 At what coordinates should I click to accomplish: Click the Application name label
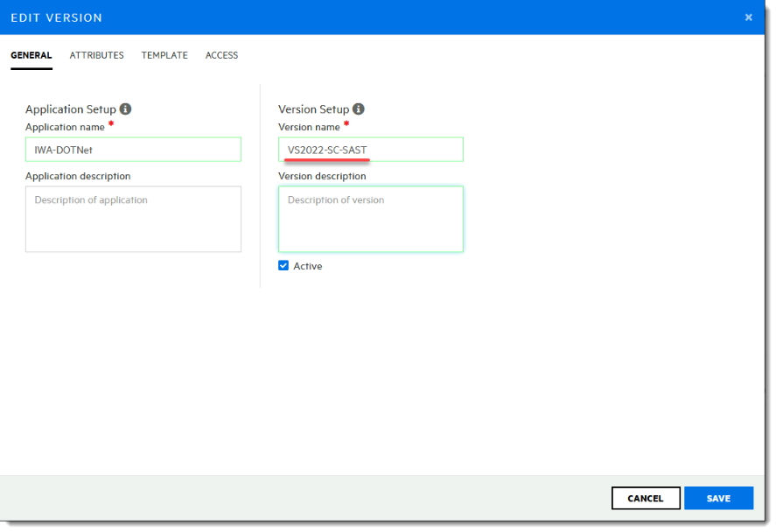pos(65,128)
